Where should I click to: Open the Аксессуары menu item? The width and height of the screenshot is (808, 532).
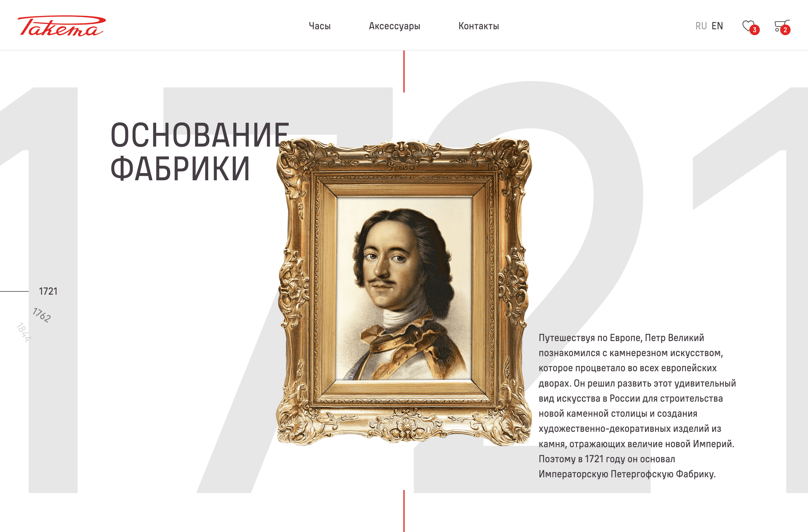tap(395, 26)
